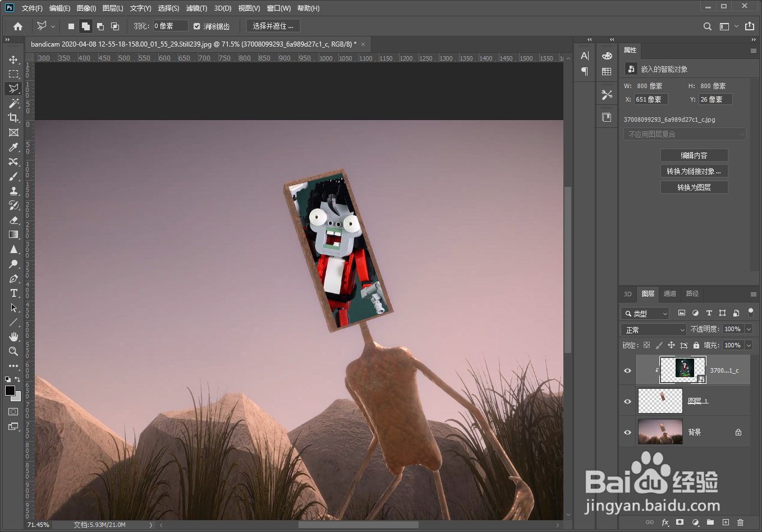Open the 选择(S) menu
Viewport: 762px width, 532px height.
click(x=168, y=8)
